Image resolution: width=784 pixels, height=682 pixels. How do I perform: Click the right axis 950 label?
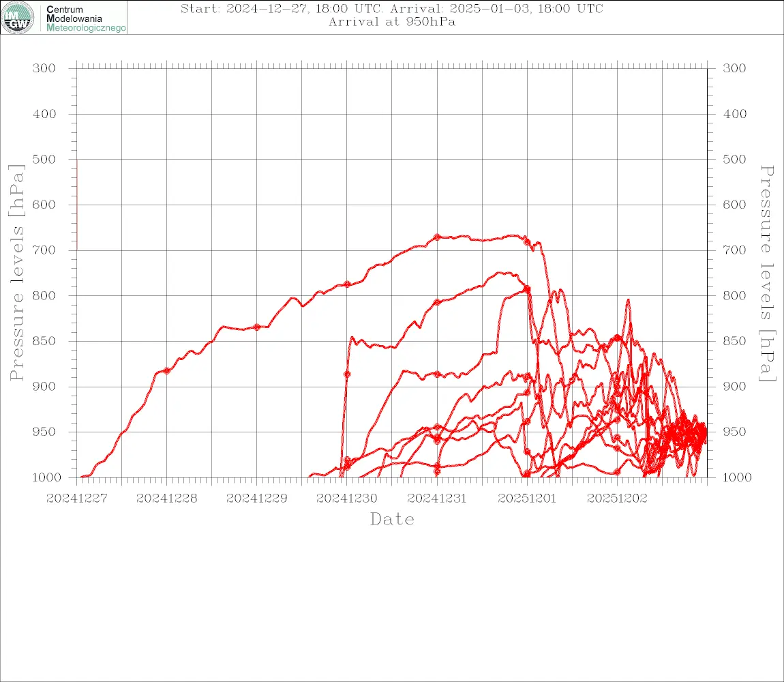734,432
